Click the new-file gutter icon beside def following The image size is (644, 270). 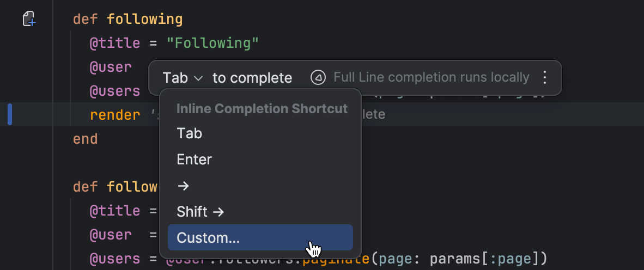[29, 20]
